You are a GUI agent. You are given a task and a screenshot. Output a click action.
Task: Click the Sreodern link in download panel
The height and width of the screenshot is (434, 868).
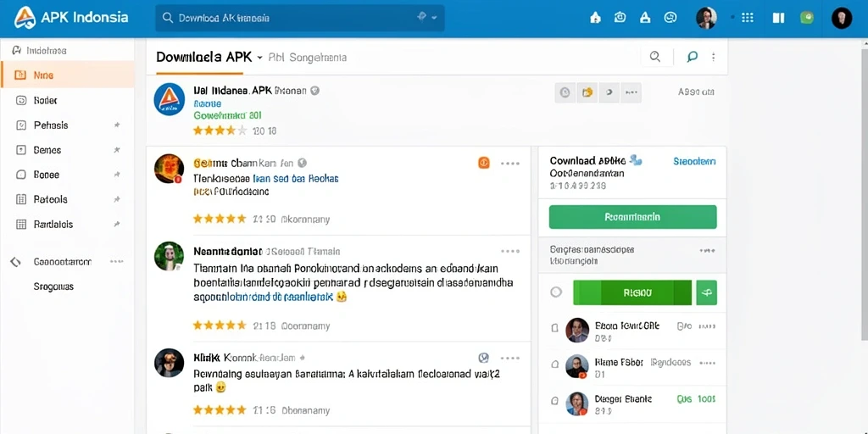coord(694,161)
